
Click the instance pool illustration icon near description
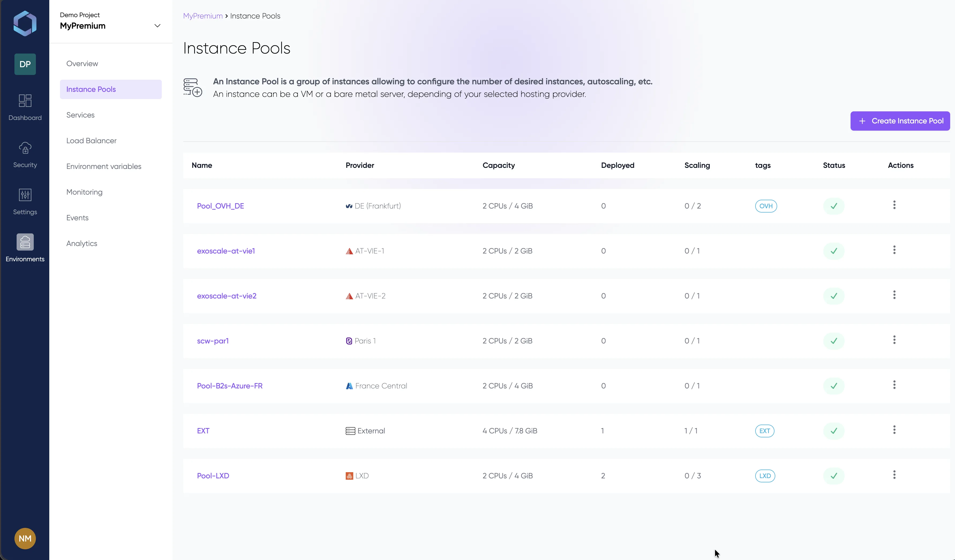pos(193,87)
